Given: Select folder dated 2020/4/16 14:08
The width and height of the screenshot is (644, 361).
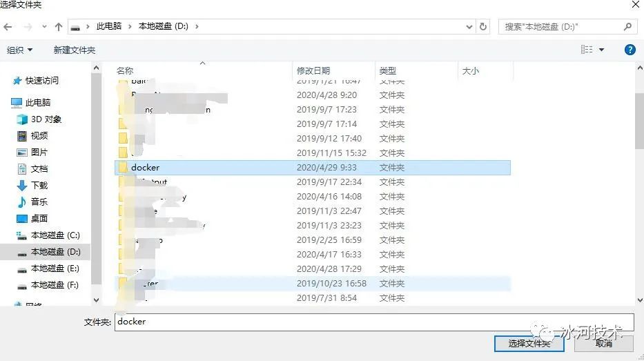Looking at the screenshot, I should [x=313, y=196].
